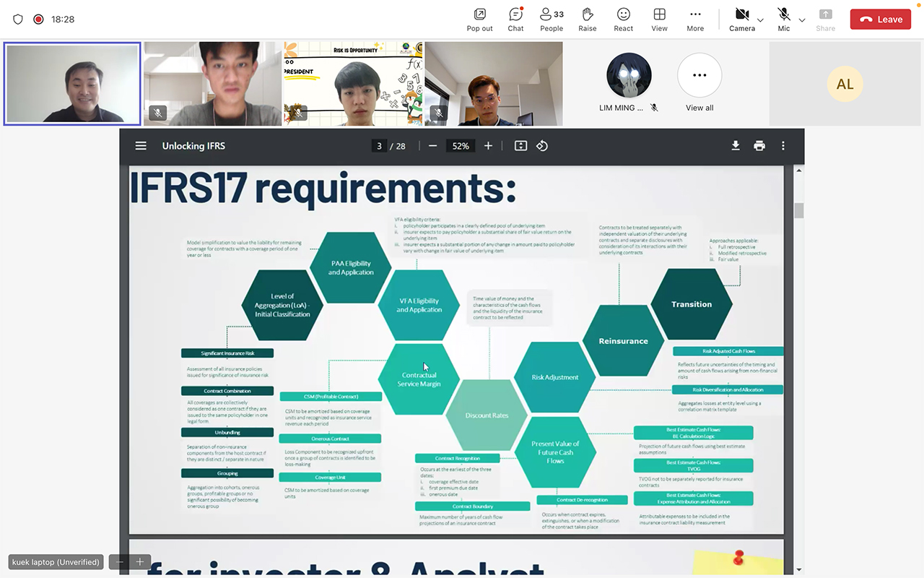Click the Contract Recognition label
The image size is (924, 578).
coord(458,458)
